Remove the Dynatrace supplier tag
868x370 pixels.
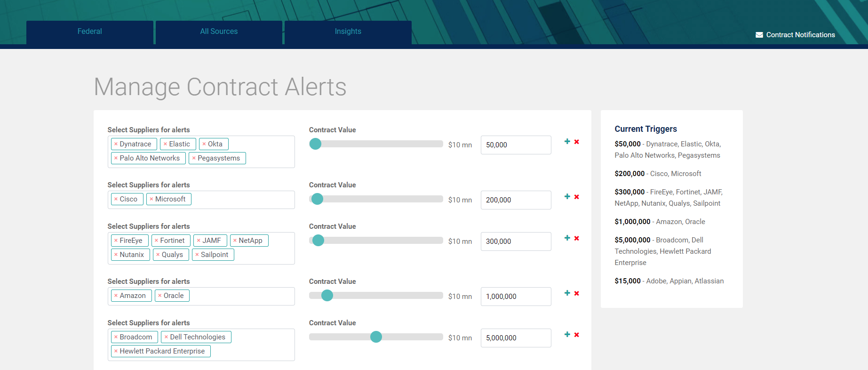[116, 144]
